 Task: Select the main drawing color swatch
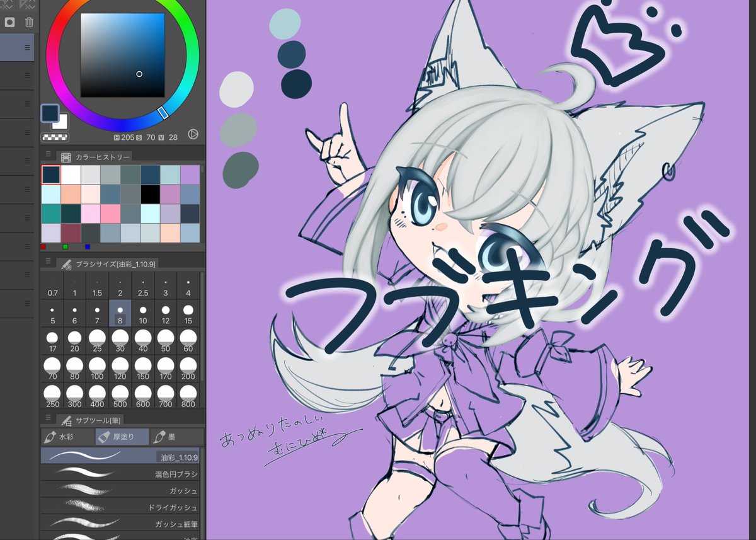coord(50,113)
